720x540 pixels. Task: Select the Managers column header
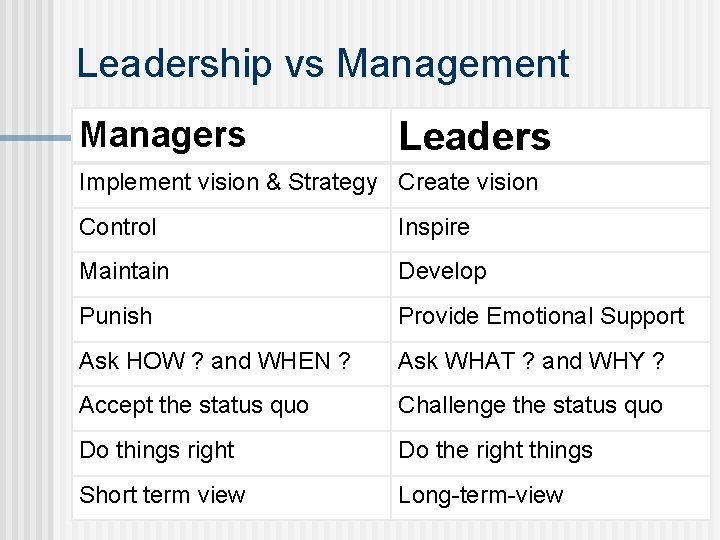click(162, 135)
